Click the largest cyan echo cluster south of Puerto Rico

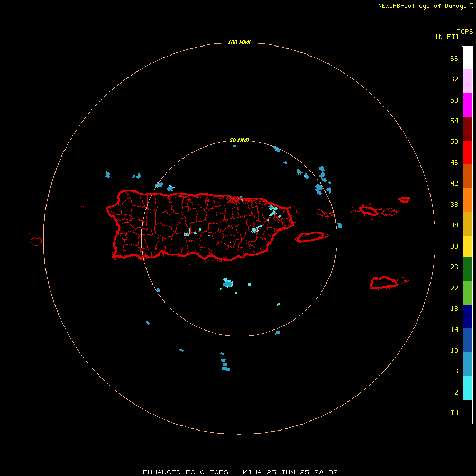coord(227,283)
